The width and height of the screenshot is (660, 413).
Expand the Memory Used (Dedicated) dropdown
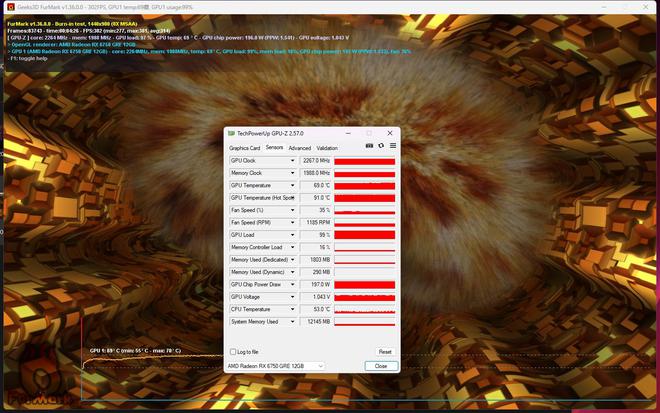tap(293, 260)
